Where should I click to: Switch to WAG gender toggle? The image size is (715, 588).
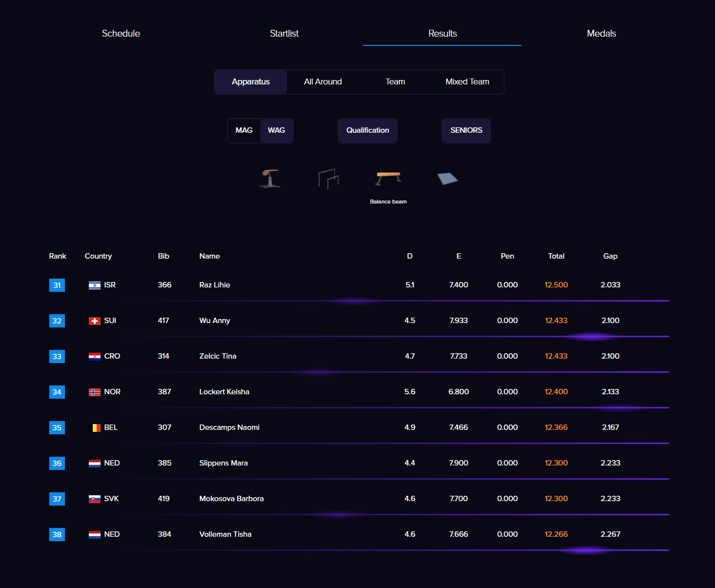276,130
